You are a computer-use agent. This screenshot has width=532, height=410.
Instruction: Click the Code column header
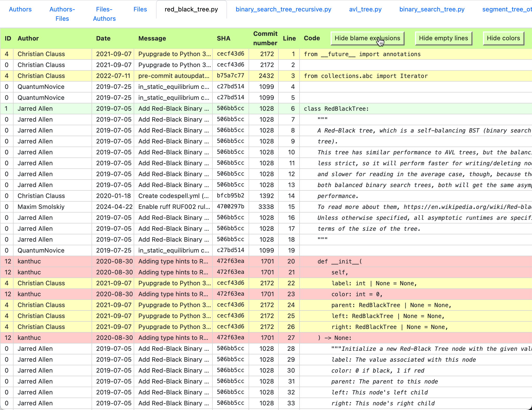[x=312, y=38]
